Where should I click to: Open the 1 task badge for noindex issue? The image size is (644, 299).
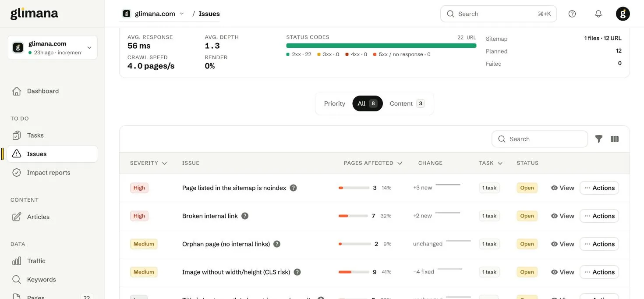(489, 188)
